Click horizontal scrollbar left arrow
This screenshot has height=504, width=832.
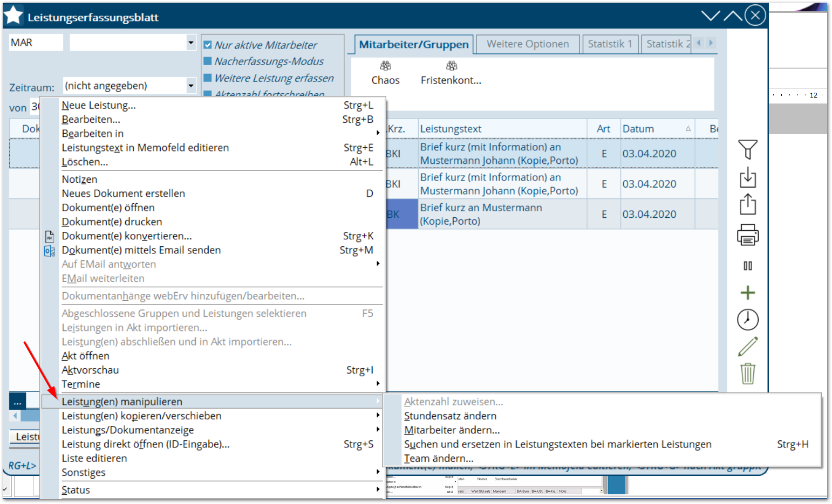[15, 416]
